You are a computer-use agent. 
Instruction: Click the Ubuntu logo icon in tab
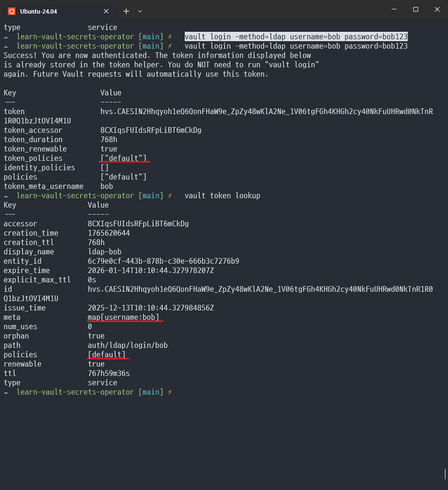(12, 11)
